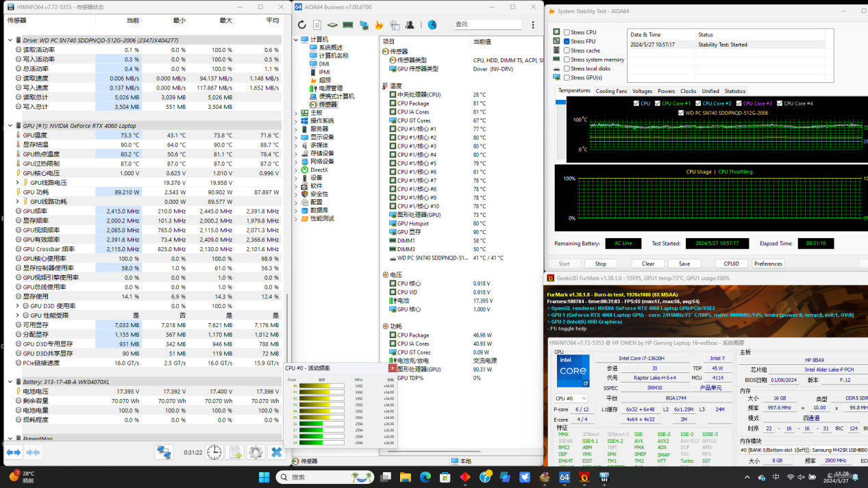Toggle Stress FPU checkbox
Viewport: 868px width, 488px height.
pos(567,41)
